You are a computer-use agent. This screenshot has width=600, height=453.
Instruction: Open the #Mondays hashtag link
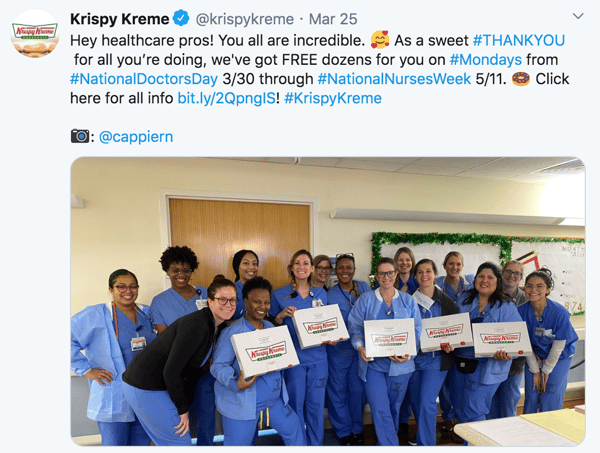pos(486,60)
